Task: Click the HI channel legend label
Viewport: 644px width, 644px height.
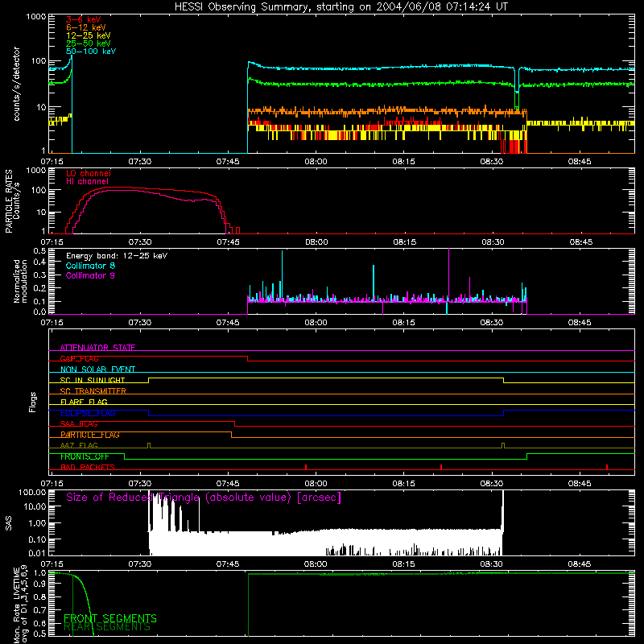Action: click(88, 181)
